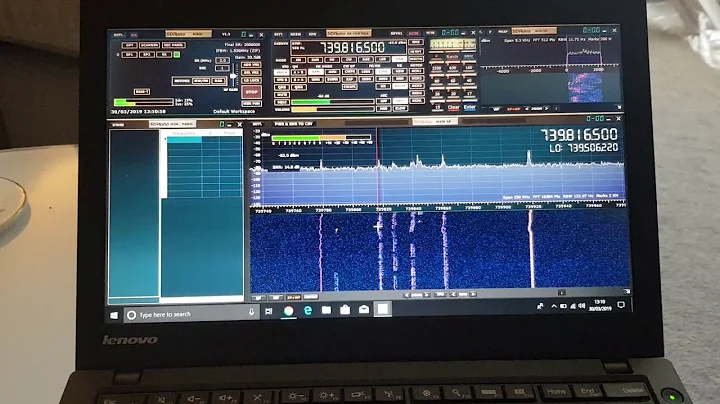Click the COMBO view button in Main SP
Screen dimensions: 720x404
[x=311, y=296]
